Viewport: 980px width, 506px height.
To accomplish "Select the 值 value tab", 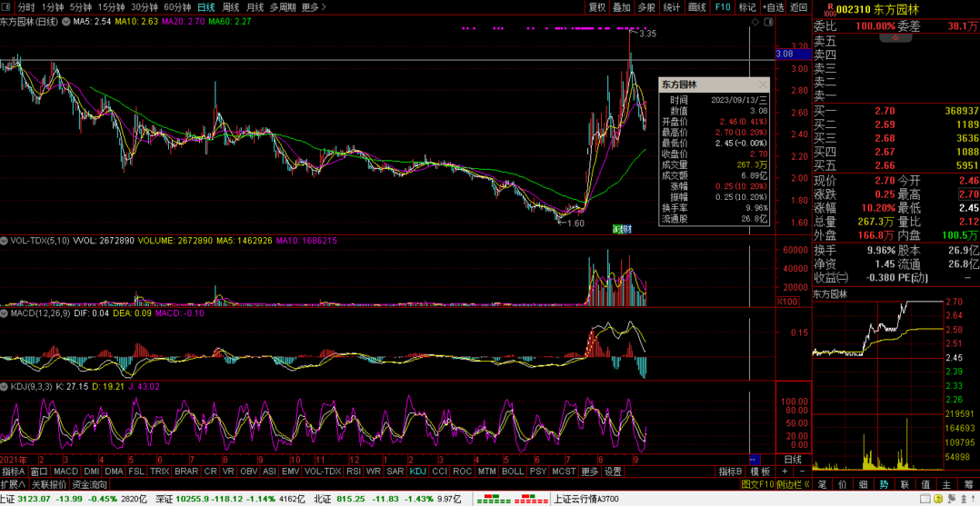I will coord(925,484).
